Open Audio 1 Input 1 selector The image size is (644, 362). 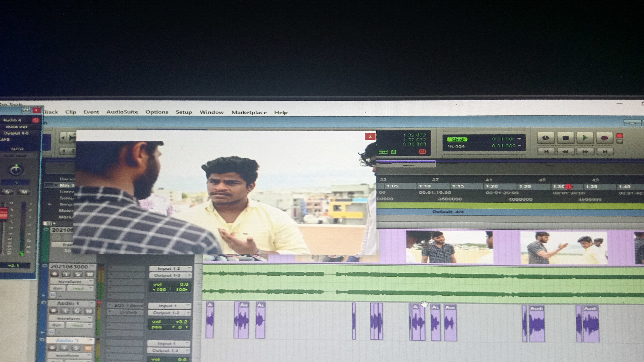point(169,306)
